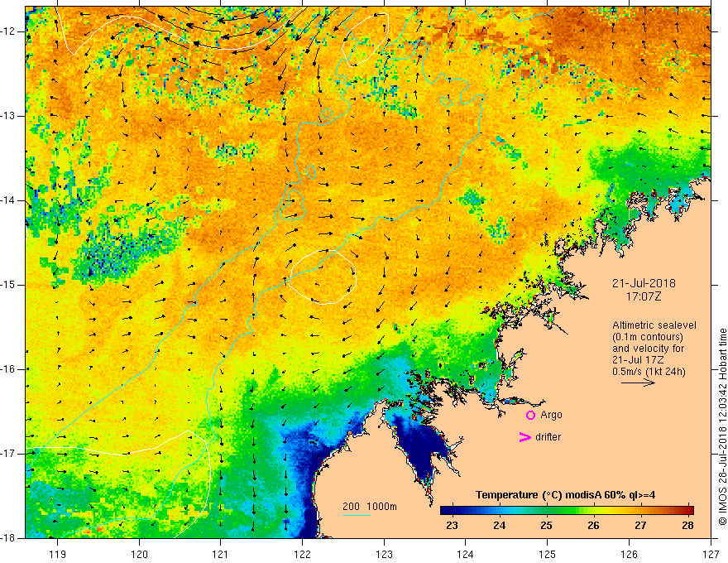
Task: Click the '200 1000m' depth contour label
Action: point(370,507)
